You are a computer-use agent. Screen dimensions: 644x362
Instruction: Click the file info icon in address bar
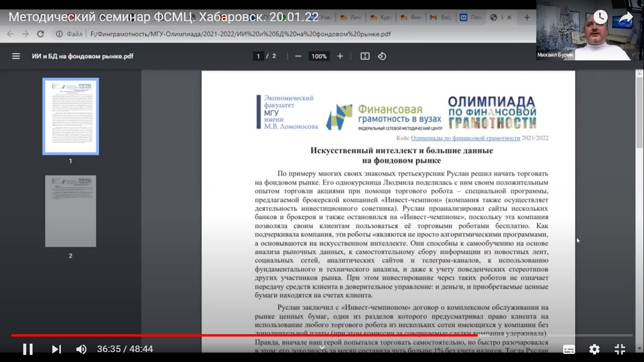point(59,34)
